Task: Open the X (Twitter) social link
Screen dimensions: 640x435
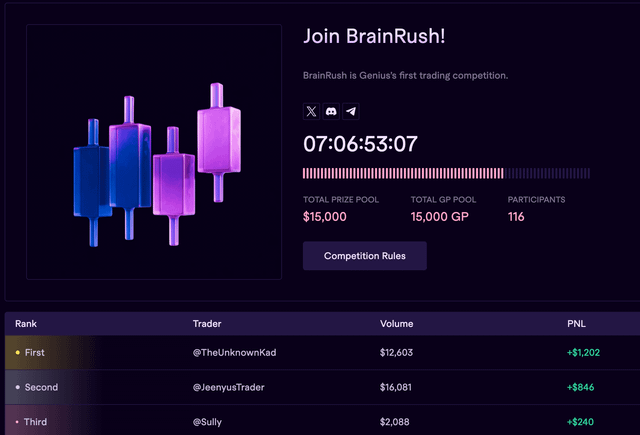Action: coord(311,112)
